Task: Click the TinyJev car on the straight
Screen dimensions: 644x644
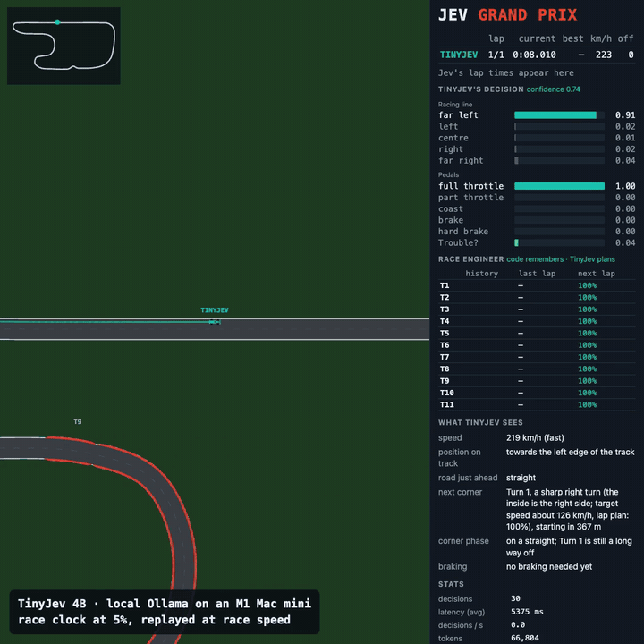Action: pos(215,322)
